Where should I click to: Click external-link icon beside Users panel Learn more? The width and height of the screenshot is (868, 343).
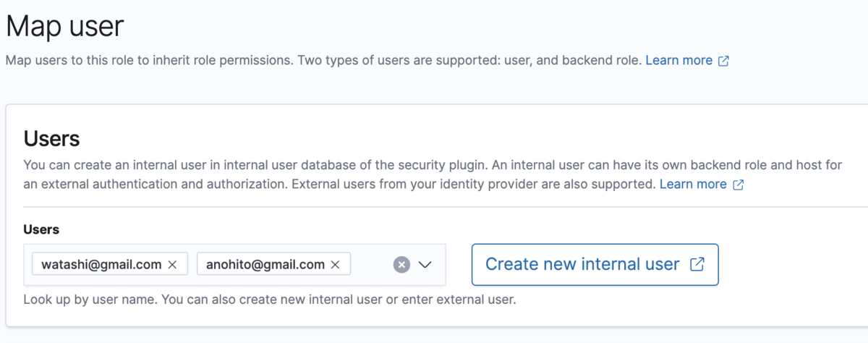(738, 185)
